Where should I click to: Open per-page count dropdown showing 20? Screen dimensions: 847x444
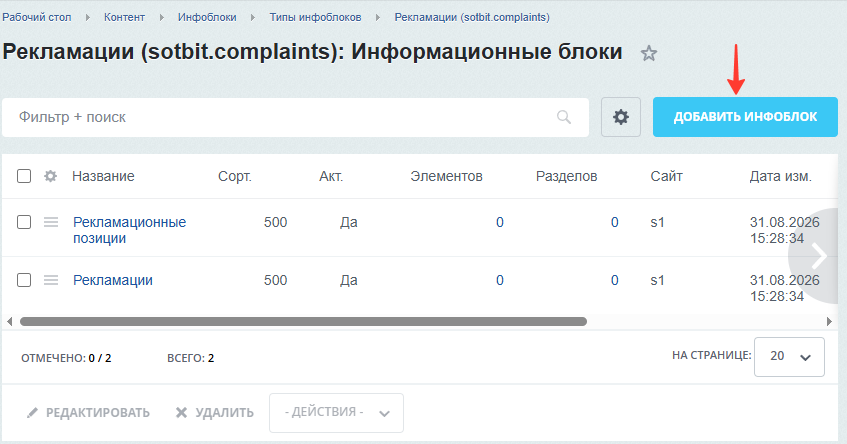point(789,356)
